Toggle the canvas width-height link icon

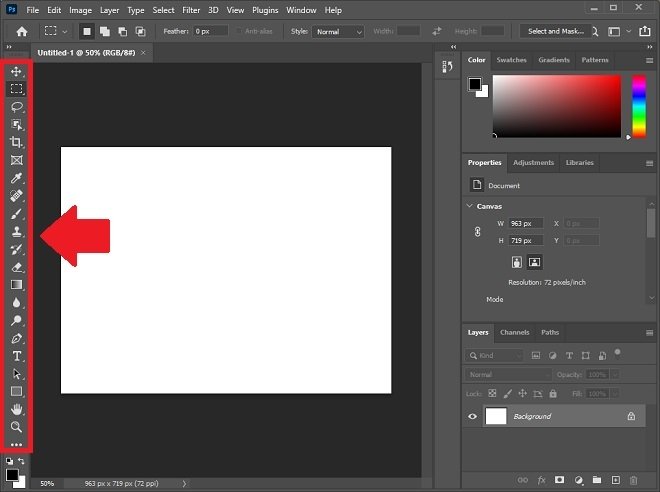tap(477, 232)
